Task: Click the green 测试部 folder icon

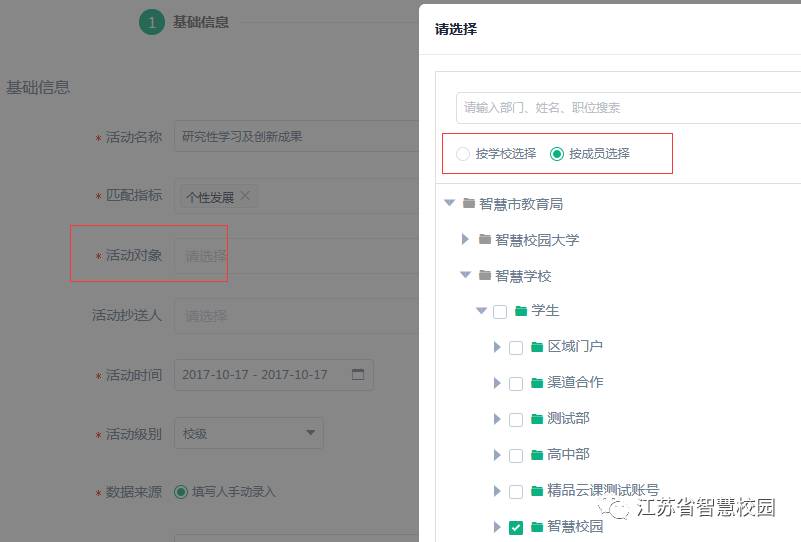Action: (537, 419)
